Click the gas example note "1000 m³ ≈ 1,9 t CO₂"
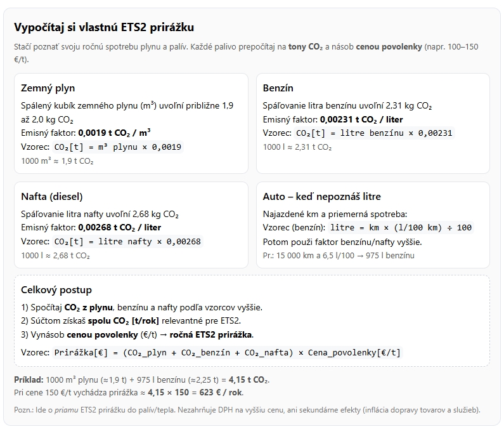Image resolution: width=504 pixels, height=429 pixels. tap(57, 161)
